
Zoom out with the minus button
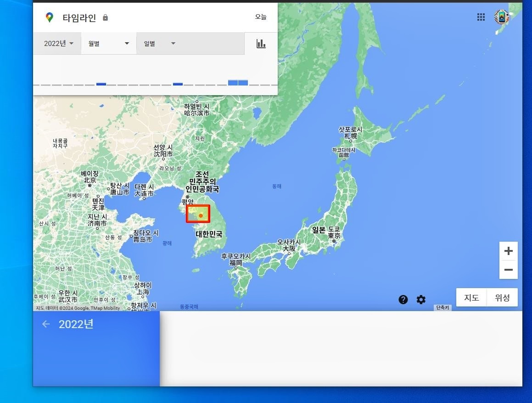(508, 270)
